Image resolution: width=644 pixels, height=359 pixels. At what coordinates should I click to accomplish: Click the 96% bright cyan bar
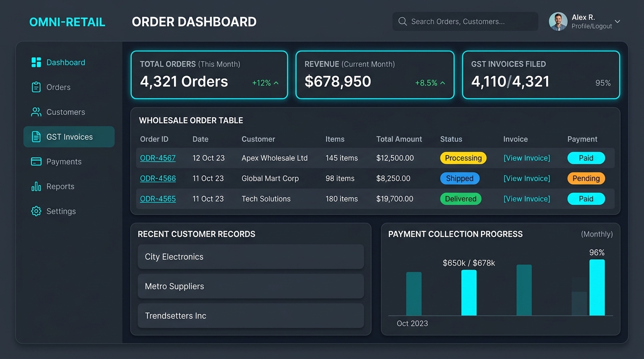click(x=597, y=287)
